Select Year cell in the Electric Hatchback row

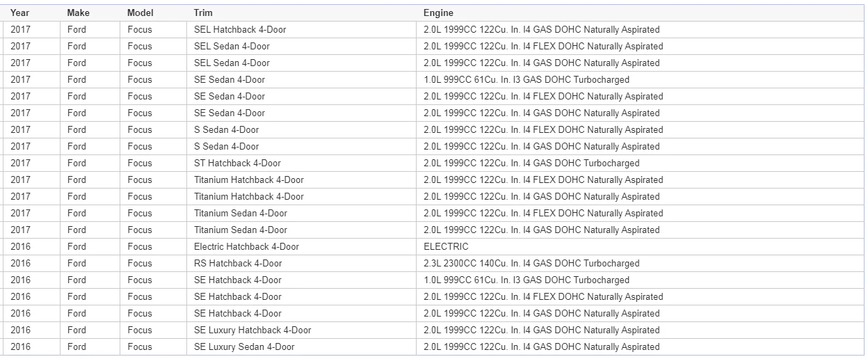coord(32,247)
